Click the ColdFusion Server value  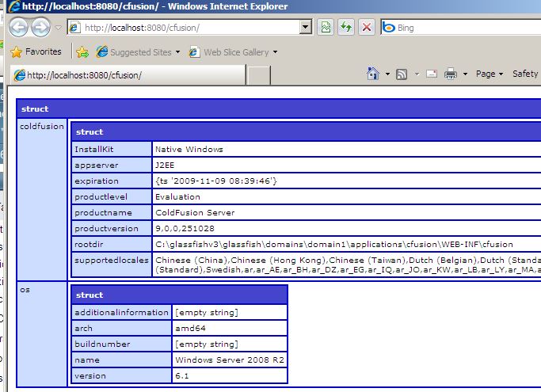(x=195, y=212)
